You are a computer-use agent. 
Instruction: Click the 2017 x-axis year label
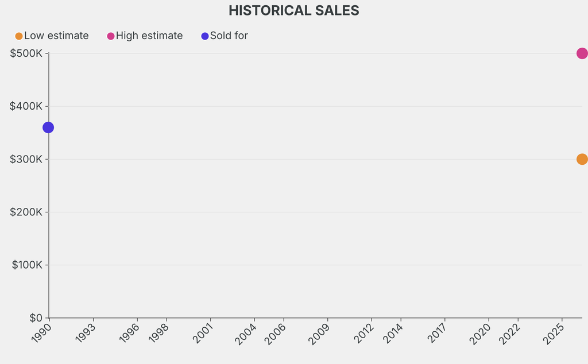pyautogui.click(x=438, y=333)
